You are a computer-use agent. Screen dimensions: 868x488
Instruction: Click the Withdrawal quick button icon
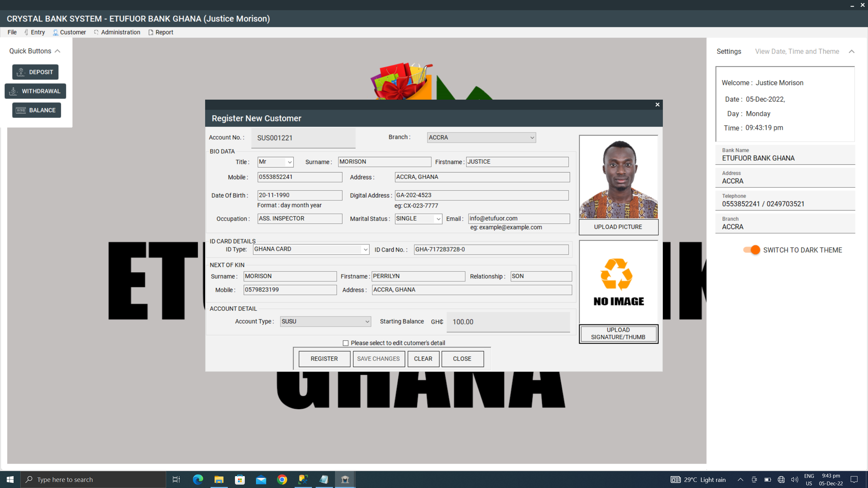click(x=13, y=91)
